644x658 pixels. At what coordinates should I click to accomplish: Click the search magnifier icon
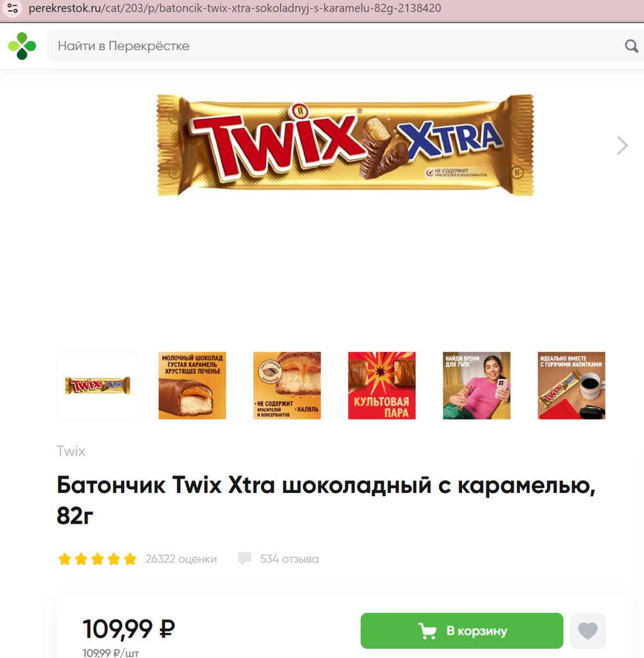631,46
